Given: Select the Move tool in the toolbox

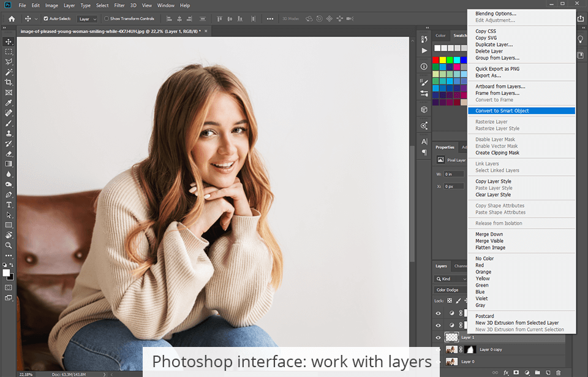Looking at the screenshot, I should [x=9, y=42].
